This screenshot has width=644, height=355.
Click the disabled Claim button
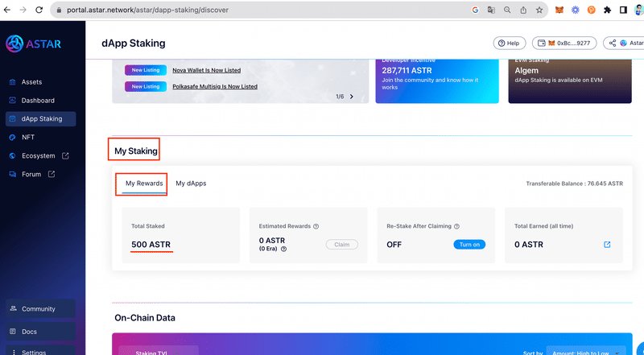(x=341, y=245)
